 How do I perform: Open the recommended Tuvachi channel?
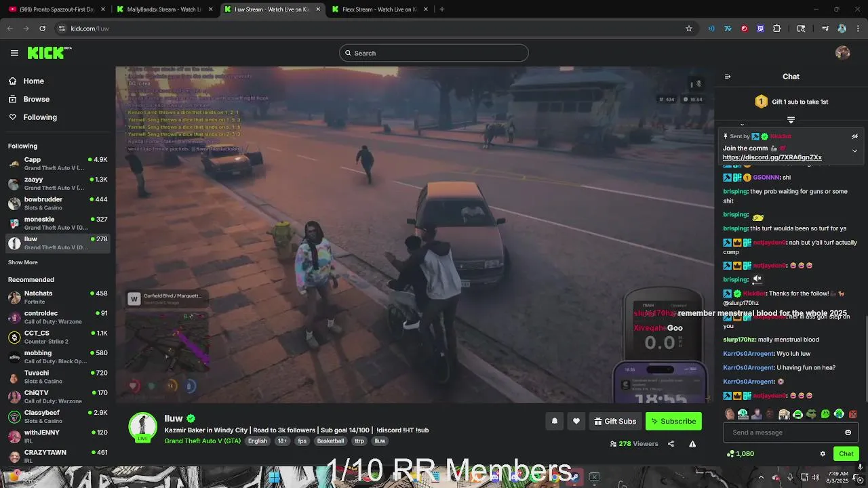(57, 377)
